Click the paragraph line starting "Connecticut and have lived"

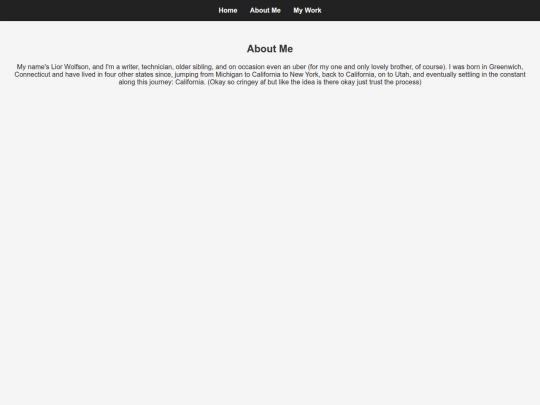[270, 74]
